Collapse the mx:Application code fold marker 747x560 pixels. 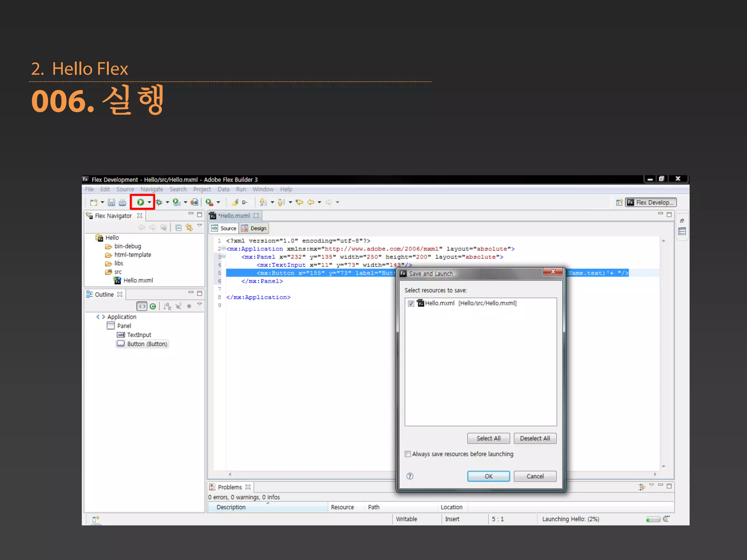(x=223, y=248)
